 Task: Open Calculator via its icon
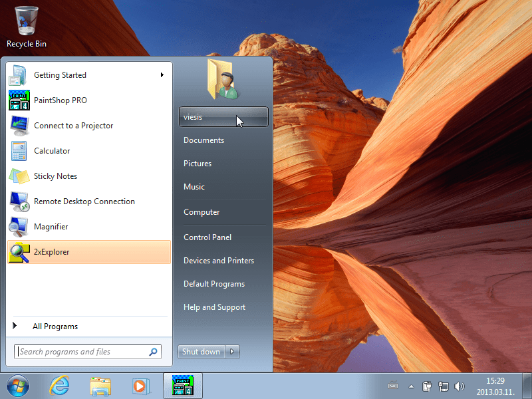click(x=19, y=151)
